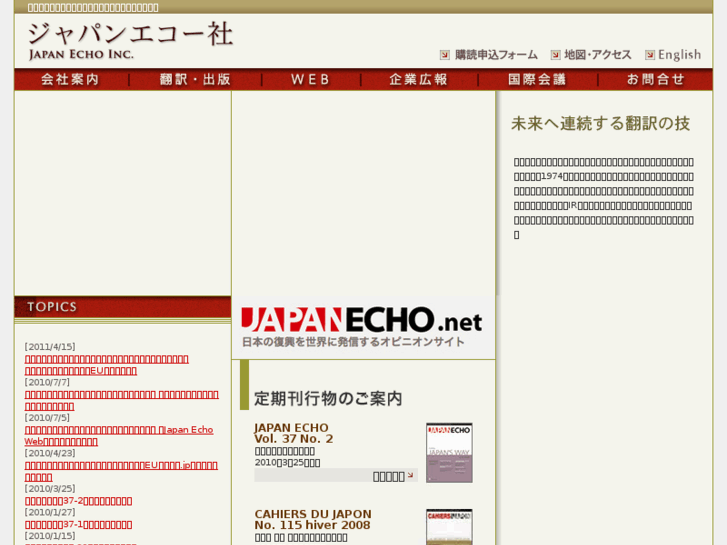
Task: Go to the 国際会議 menu
Action: [x=537, y=80]
